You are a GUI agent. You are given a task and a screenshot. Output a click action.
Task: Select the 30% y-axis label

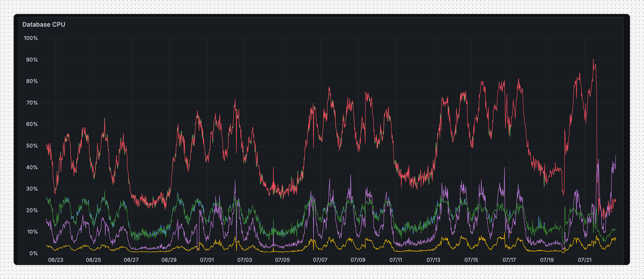[x=32, y=189]
